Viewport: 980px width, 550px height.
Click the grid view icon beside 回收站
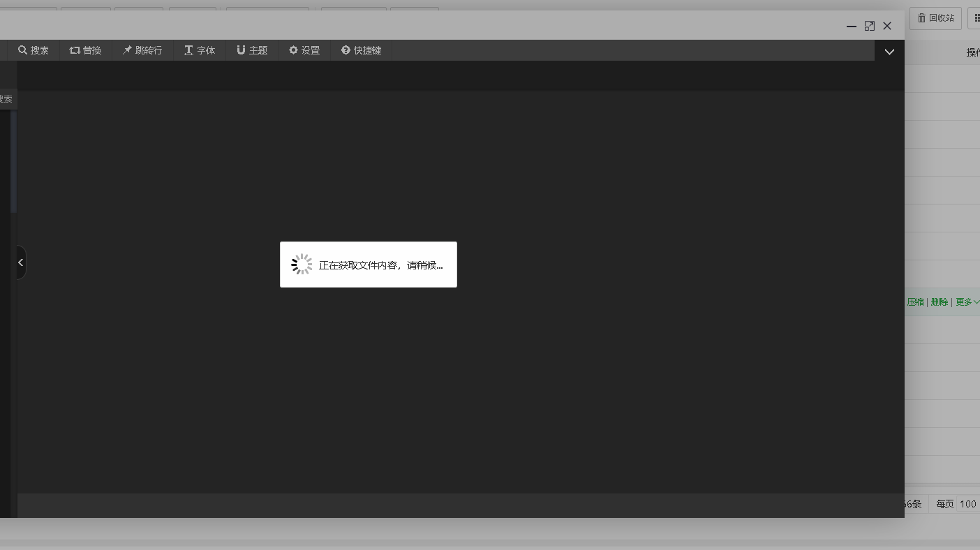[x=975, y=18]
